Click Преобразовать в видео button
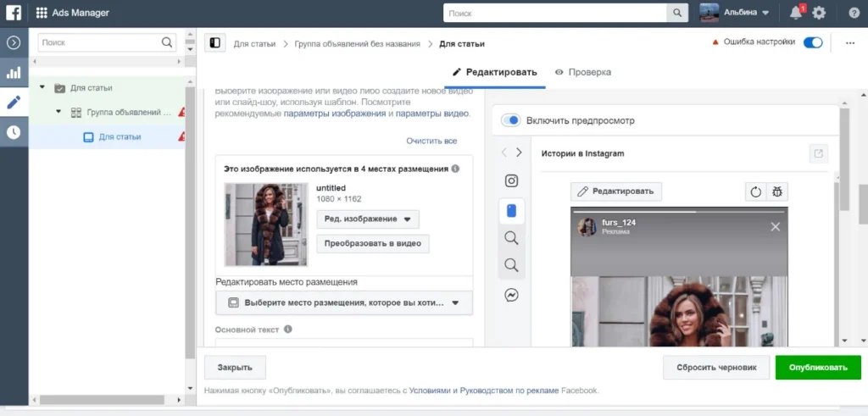 click(x=373, y=243)
